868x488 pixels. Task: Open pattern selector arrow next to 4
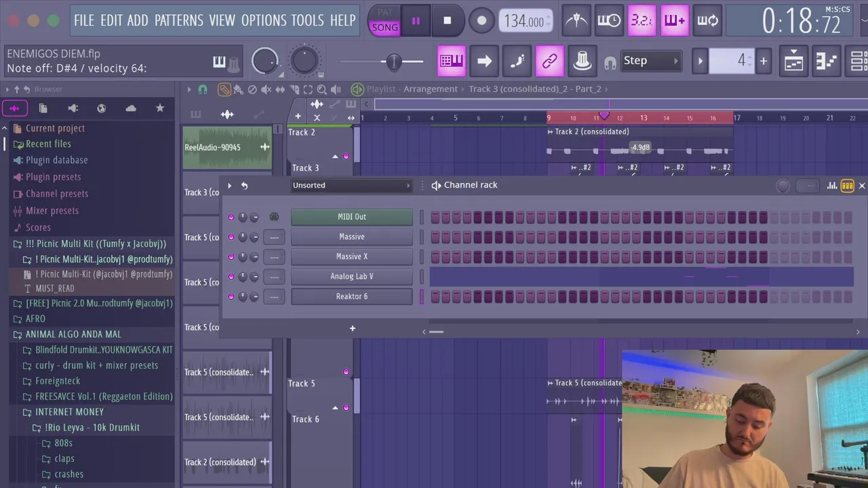pyautogui.click(x=701, y=61)
